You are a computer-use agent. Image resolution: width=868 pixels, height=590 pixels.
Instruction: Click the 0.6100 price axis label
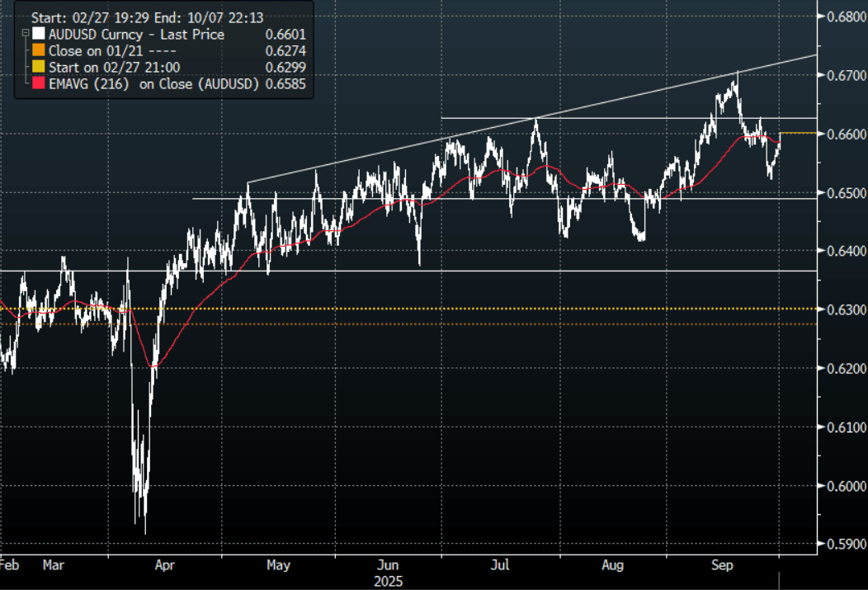847,427
